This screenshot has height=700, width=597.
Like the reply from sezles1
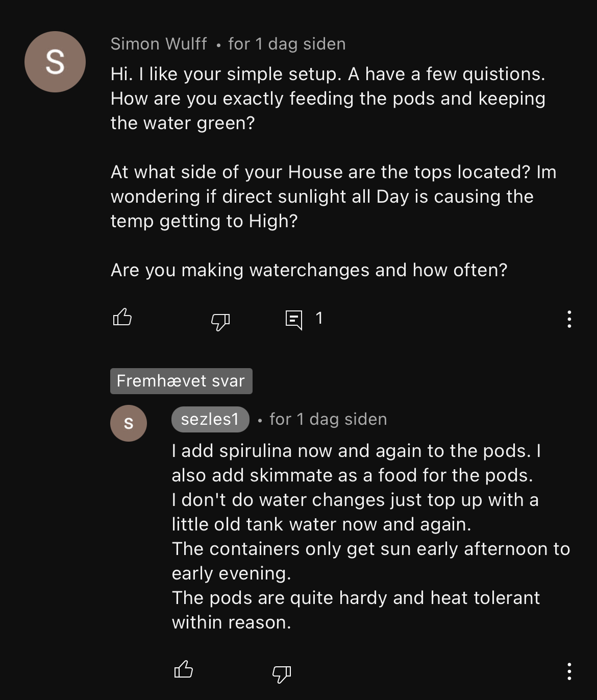184,669
